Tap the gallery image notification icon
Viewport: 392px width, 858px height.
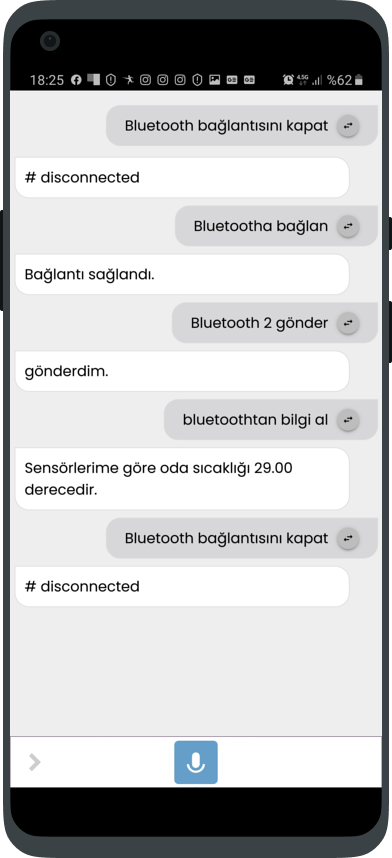tap(215, 80)
